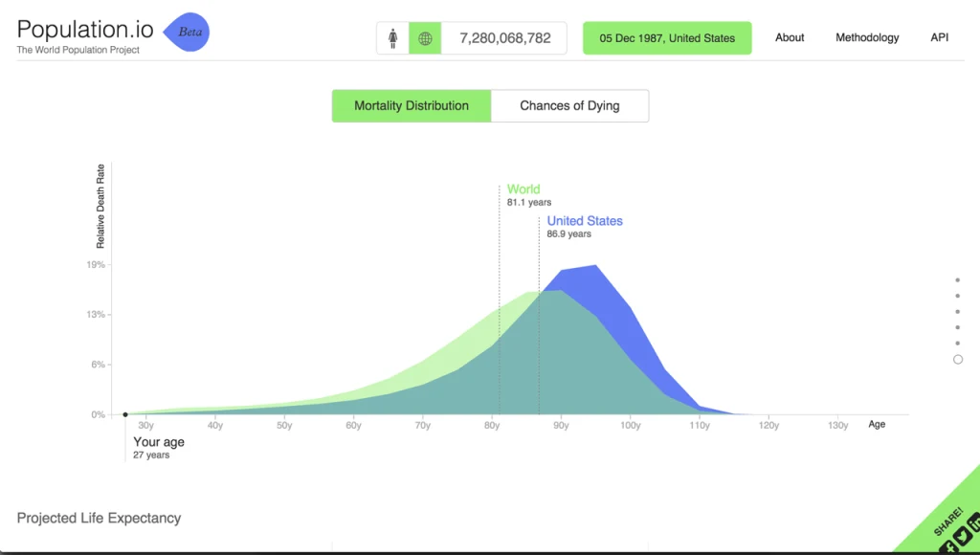Select the topmost navigation dot
980x555 pixels.
958,280
